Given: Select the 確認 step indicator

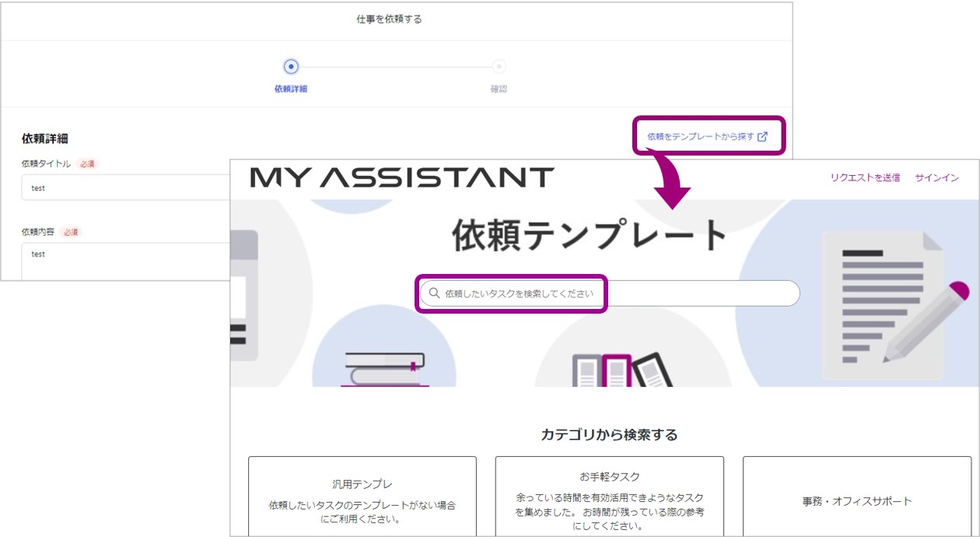Looking at the screenshot, I should (497, 66).
